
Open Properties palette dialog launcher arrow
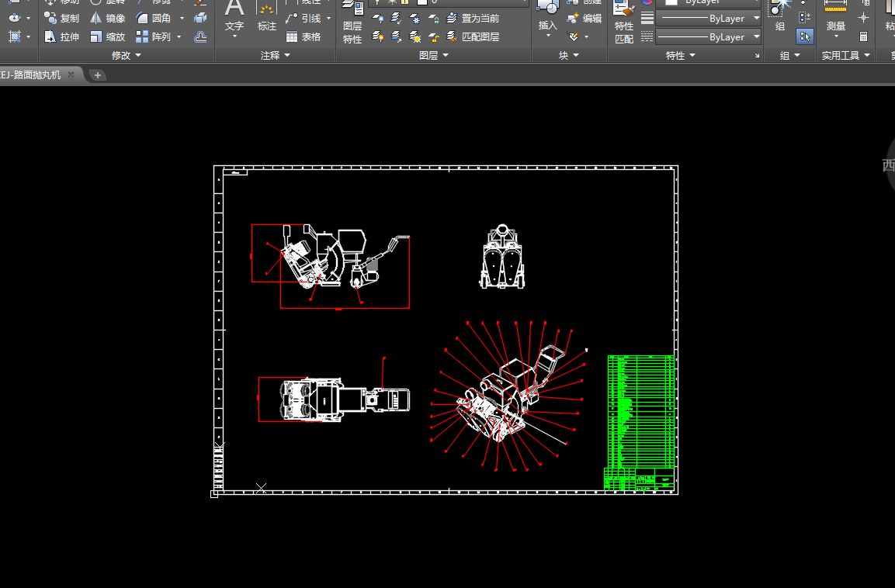tap(758, 55)
